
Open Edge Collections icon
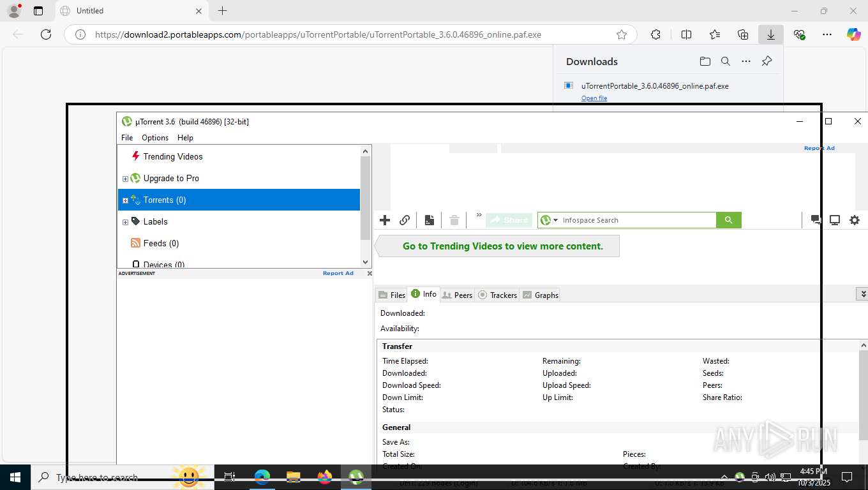point(743,34)
